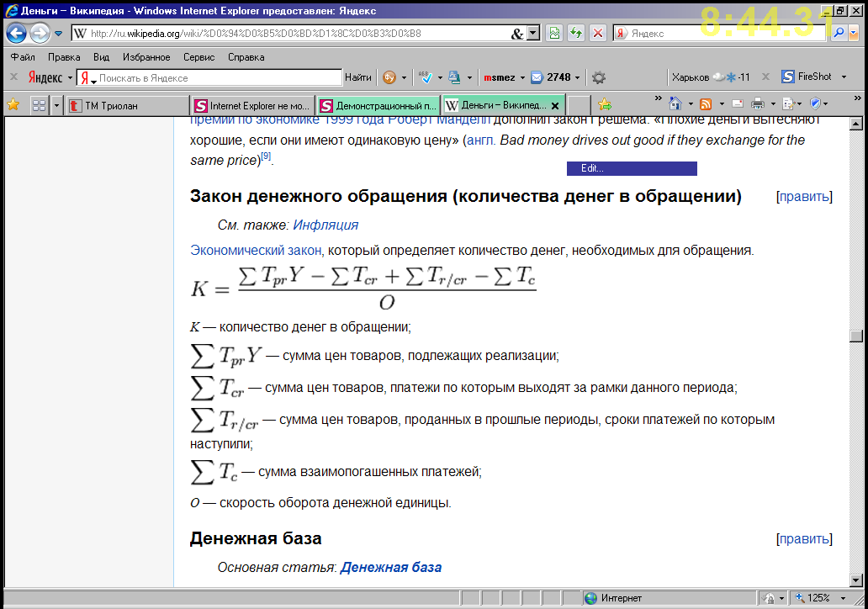
Task: Click the RSS feeds icon
Action: (x=706, y=104)
